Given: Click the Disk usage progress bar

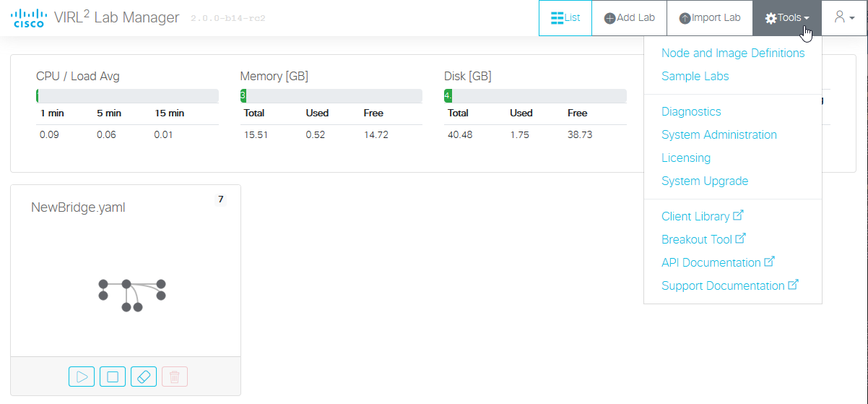Looking at the screenshot, I should pos(535,95).
